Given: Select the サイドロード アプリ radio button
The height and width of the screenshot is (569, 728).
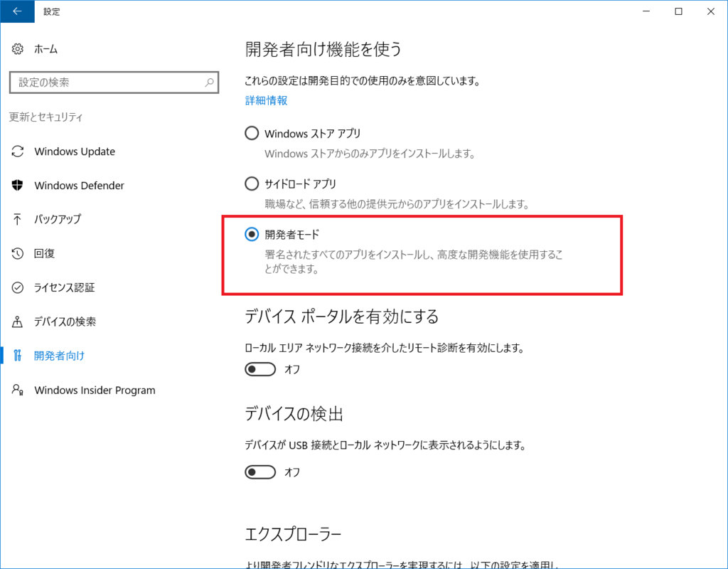Looking at the screenshot, I should click(x=252, y=184).
